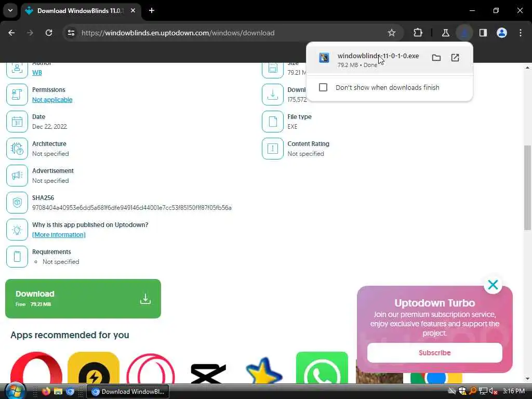The width and height of the screenshot is (532, 399).
Task: Click the SHA256 shield icon
Action: pyautogui.click(x=17, y=203)
